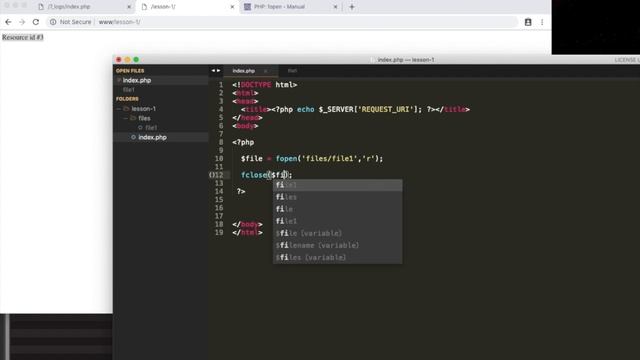Choose '$files (variable)' autocomplete suggestion
The image size is (640, 360).
338,258
